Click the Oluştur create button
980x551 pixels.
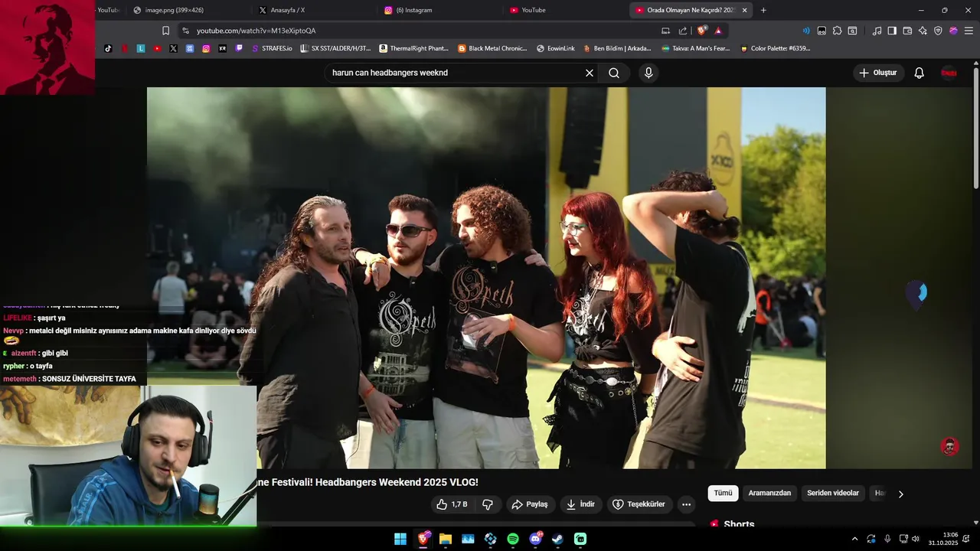point(878,73)
